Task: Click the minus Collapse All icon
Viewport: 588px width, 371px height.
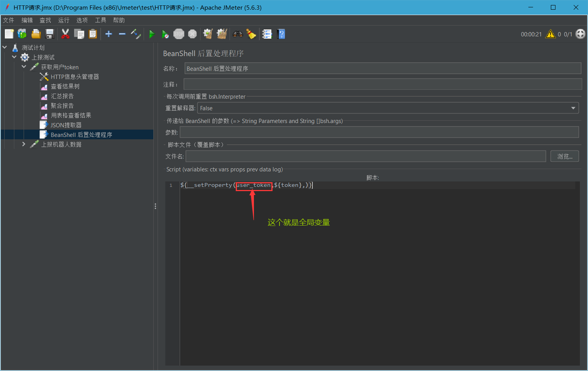Action: [122, 34]
